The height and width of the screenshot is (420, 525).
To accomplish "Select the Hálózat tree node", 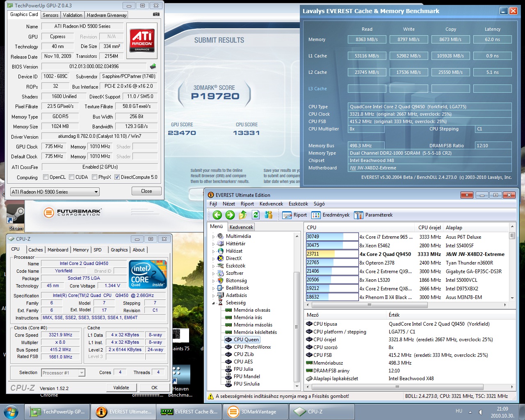I will coord(234,251).
